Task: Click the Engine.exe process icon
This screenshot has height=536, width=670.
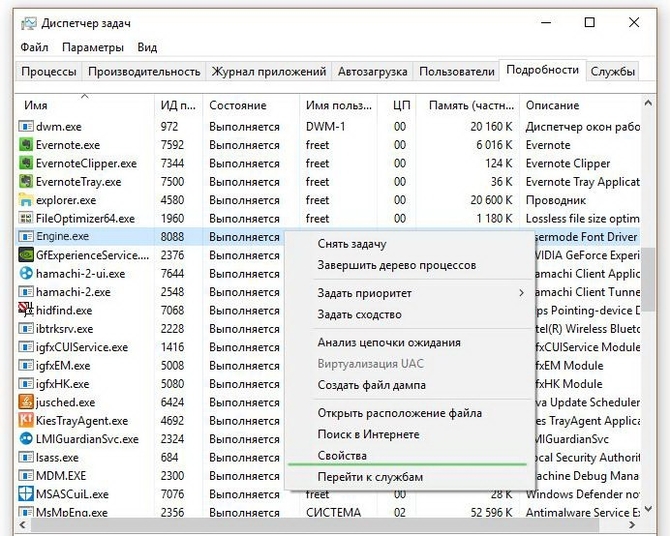Action: click(26, 236)
